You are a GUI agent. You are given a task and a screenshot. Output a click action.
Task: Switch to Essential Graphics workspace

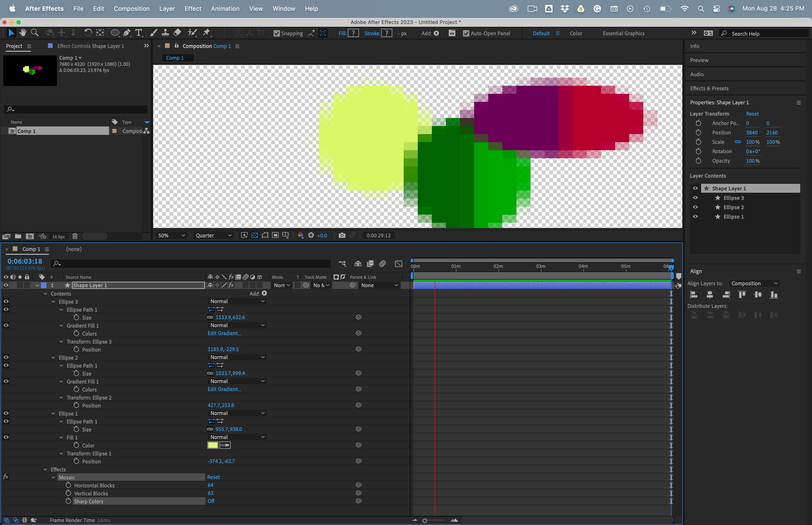click(x=623, y=33)
